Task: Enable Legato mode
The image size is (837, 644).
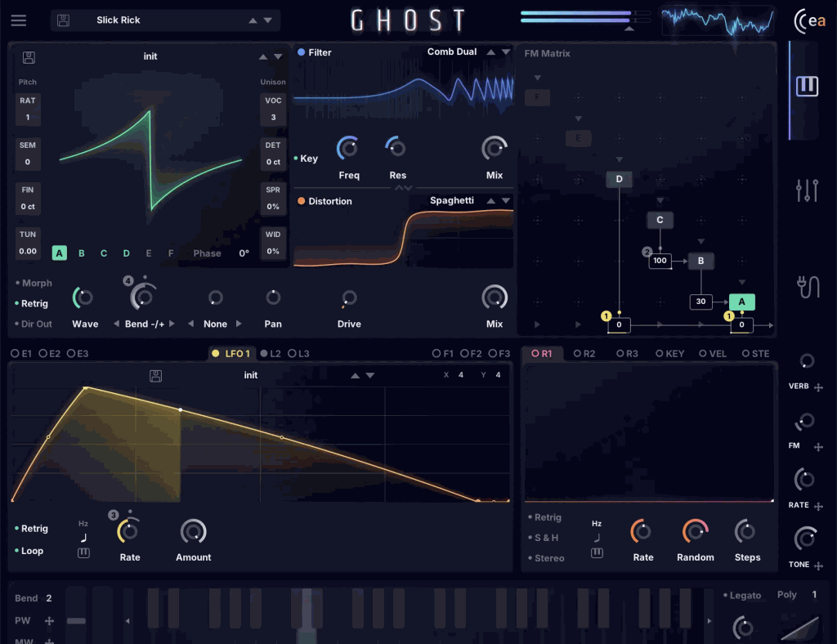Action: pos(742,596)
